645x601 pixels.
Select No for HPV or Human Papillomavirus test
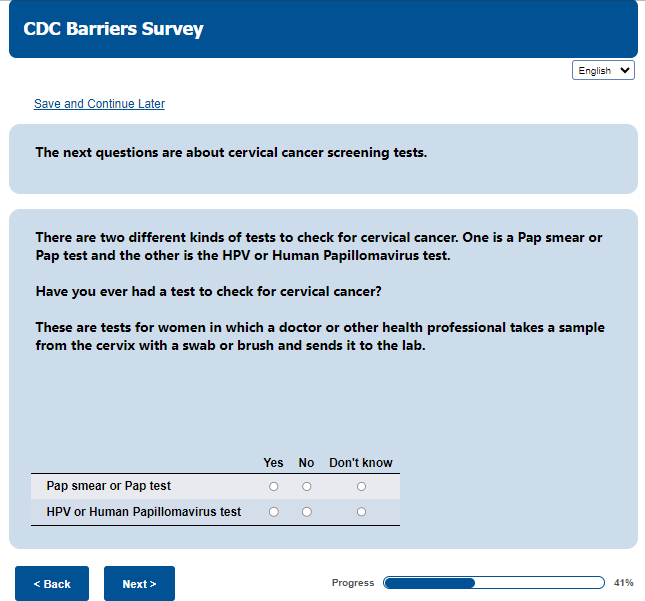pos(306,512)
